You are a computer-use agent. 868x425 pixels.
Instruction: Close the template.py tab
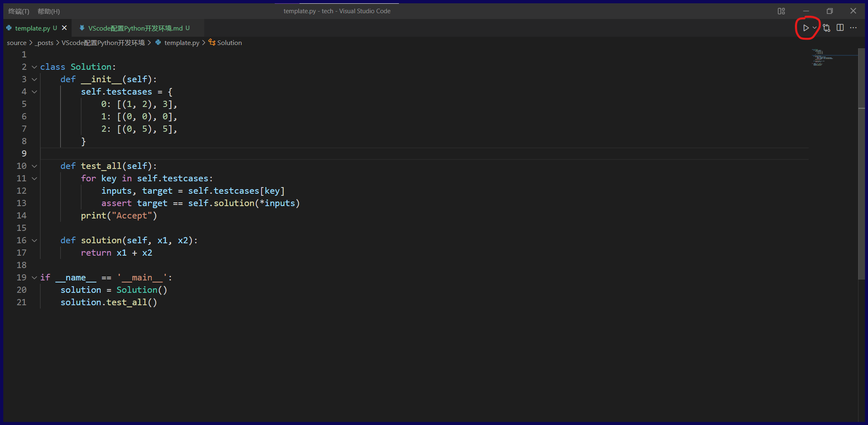(64, 28)
